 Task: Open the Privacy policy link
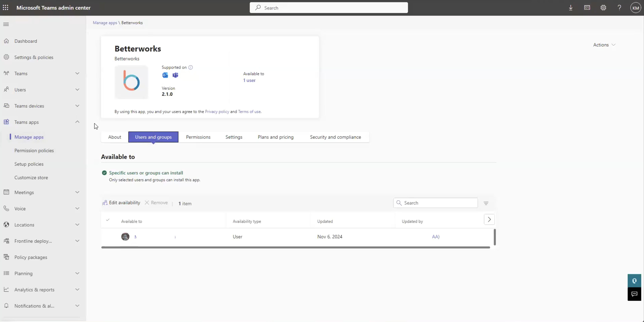pyautogui.click(x=217, y=112)
